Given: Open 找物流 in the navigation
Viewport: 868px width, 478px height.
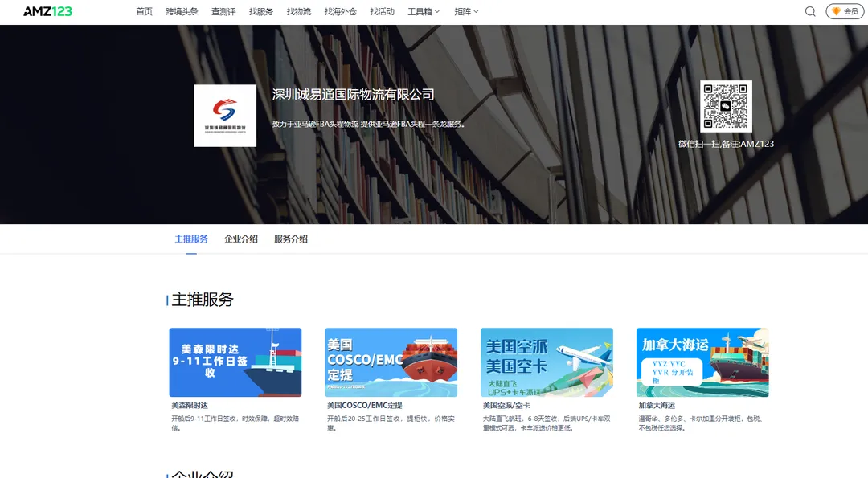Looking at the screenshot, I should [x=299, y=11].
